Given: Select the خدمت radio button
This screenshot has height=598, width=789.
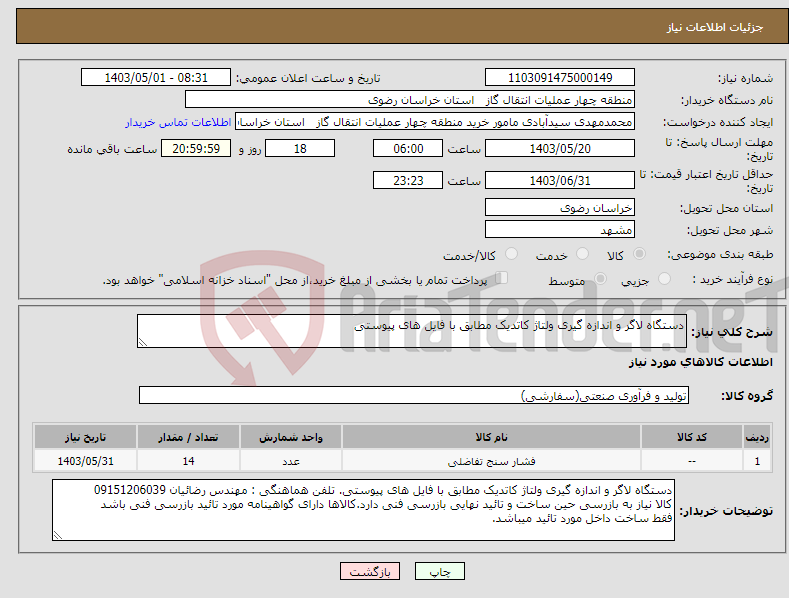Looking at the screenshot, I should click(582, 254).
